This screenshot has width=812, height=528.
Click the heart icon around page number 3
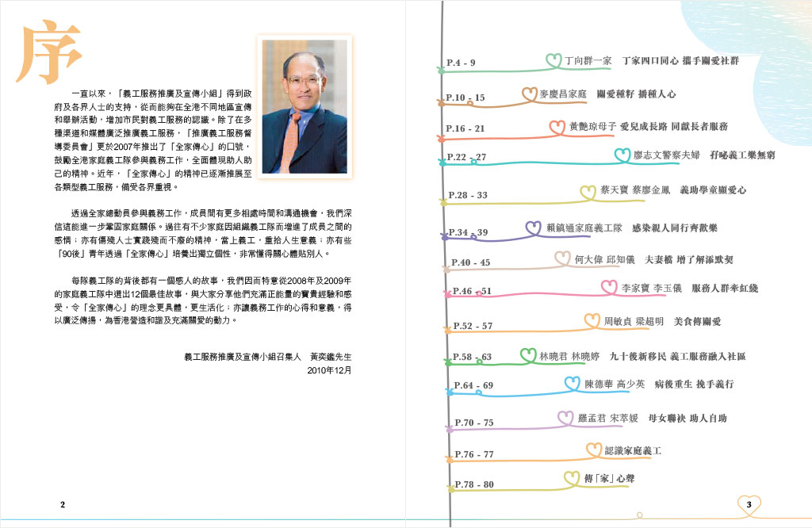click(749, 504)
